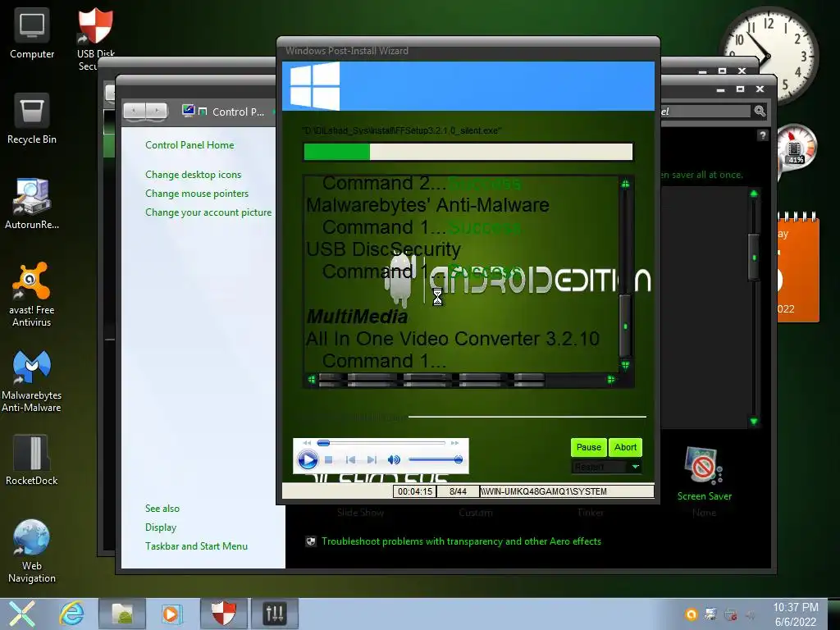Click the install log right scroll arrow
Screen dimensions: 840x630
610,379
